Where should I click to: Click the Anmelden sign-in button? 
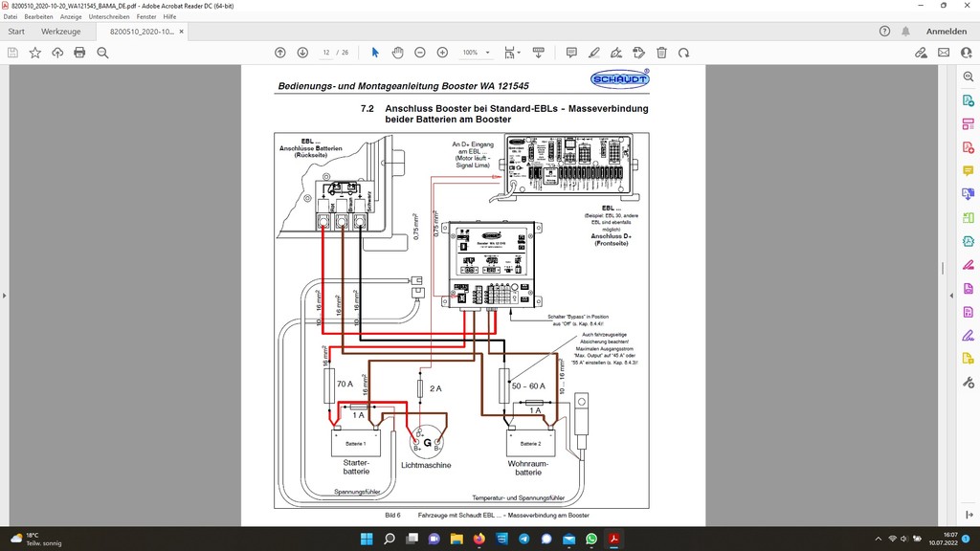(947, 32)
